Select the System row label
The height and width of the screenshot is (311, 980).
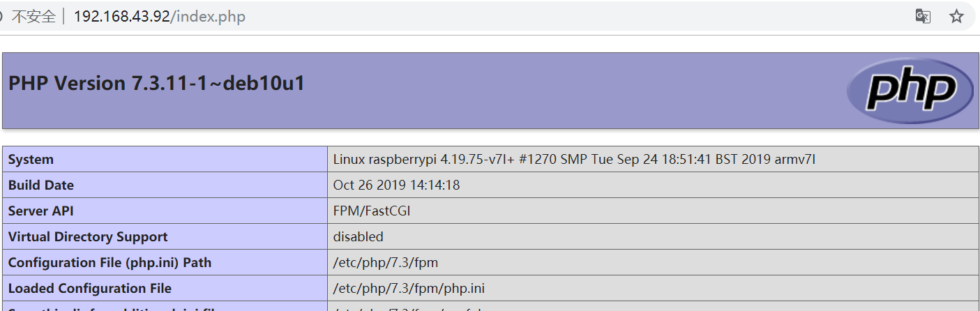31,160
